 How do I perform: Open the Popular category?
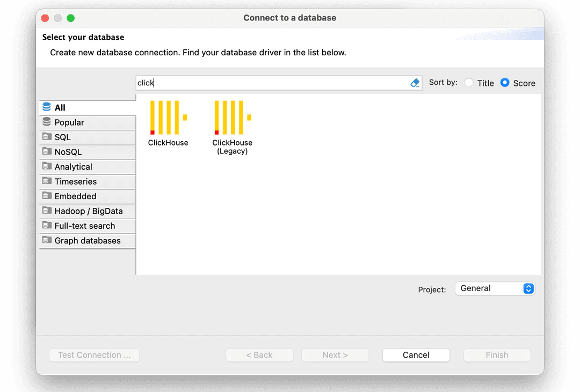pyautogui.click(x=88, y=122)
